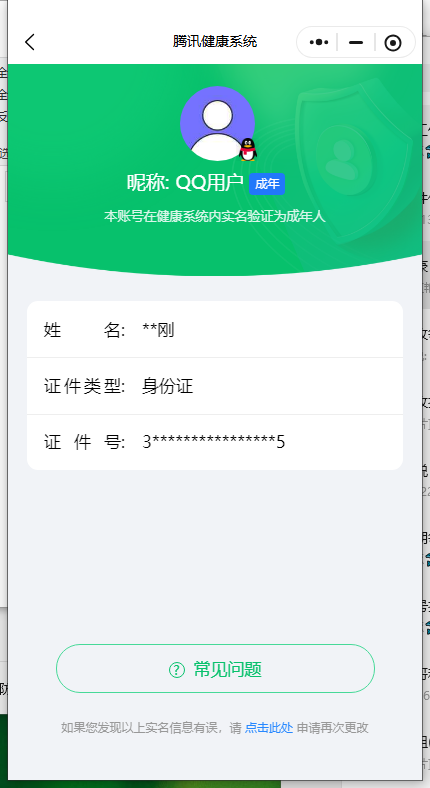Click the 点击此处 link
Viewport: 430px width, 788px height.
(269, 728)
